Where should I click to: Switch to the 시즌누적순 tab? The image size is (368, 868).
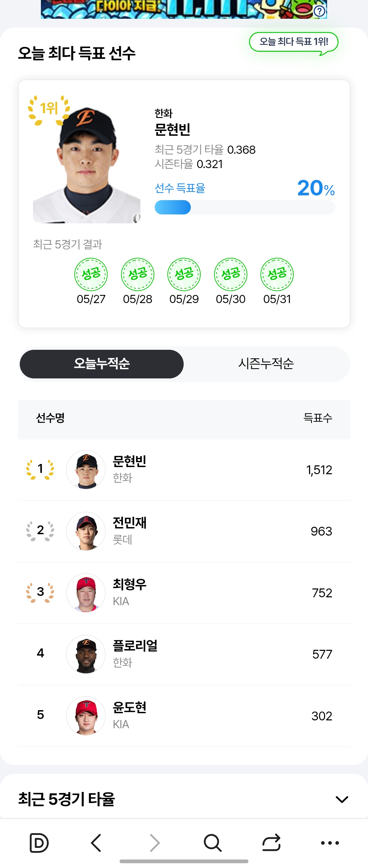point(266,364)
